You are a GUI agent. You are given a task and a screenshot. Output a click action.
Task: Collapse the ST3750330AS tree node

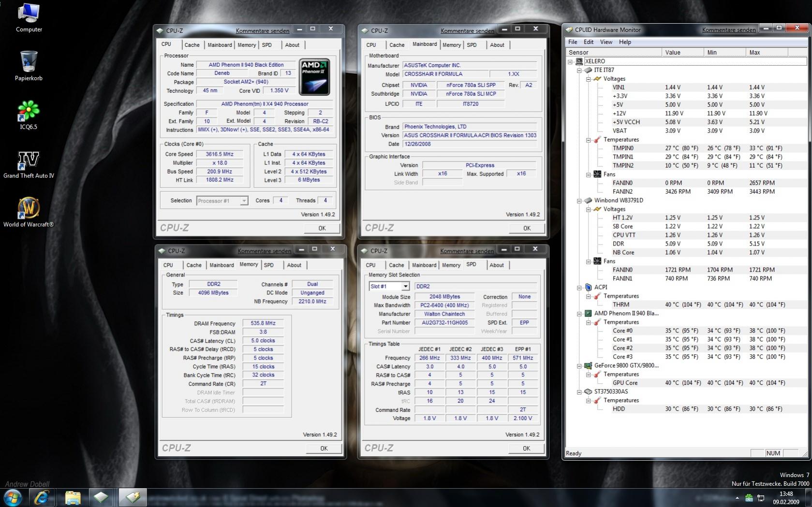click(579, 392)
